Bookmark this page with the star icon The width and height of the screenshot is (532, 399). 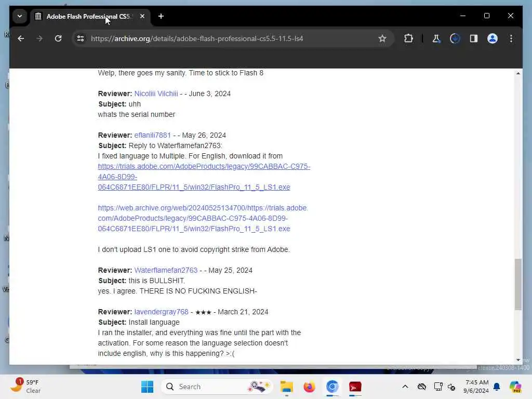(x=382, y=38)
